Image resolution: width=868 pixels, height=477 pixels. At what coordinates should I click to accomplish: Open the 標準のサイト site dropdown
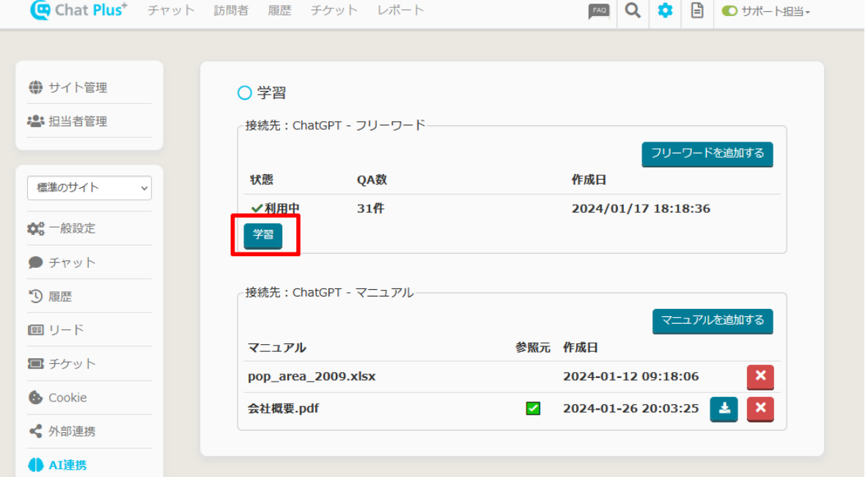click(x=89, y=188)
